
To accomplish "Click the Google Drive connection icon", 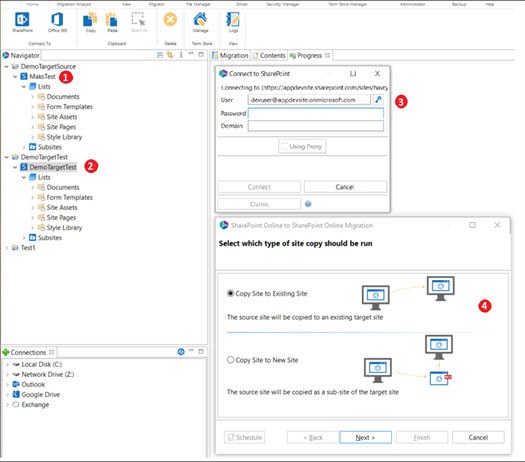I will pos(16,394).
